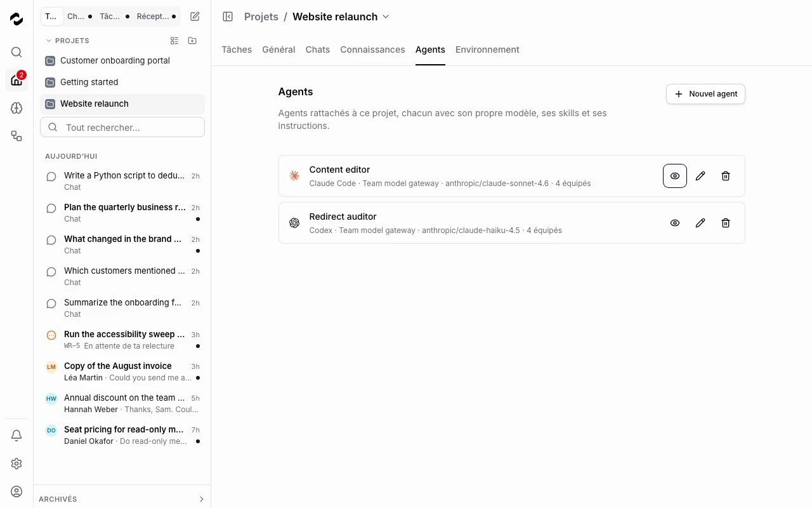Delete the Content editor agent

(726, 176)
